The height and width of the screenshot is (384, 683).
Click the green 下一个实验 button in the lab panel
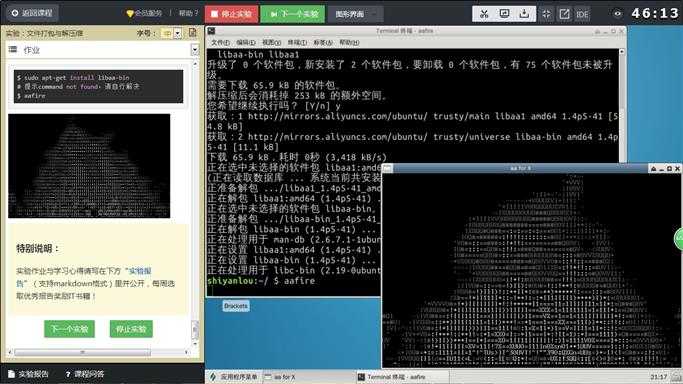(x=69, y=329)
